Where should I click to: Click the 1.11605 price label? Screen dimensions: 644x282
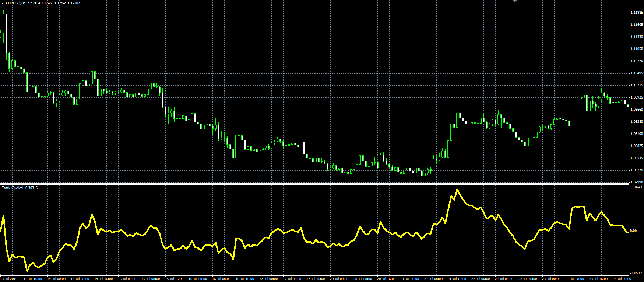point(637,25)
